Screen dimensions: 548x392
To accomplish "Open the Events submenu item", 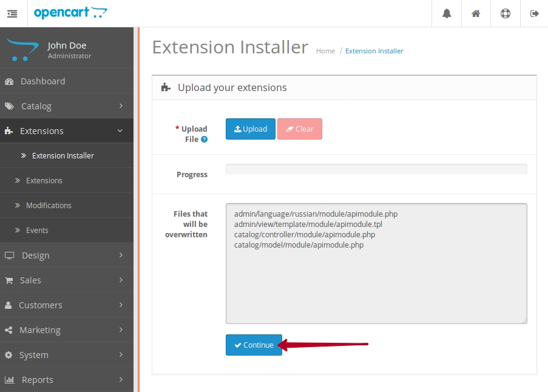I will point(37,231).
